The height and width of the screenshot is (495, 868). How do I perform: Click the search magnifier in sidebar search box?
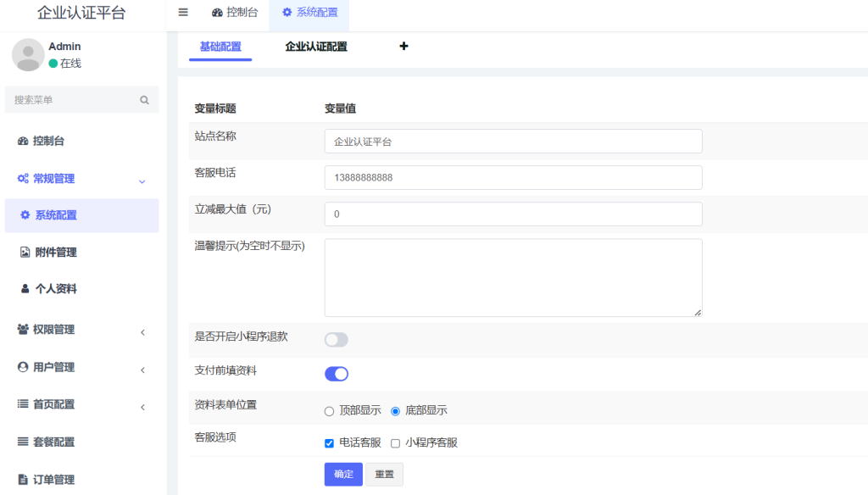click(142, 99)
